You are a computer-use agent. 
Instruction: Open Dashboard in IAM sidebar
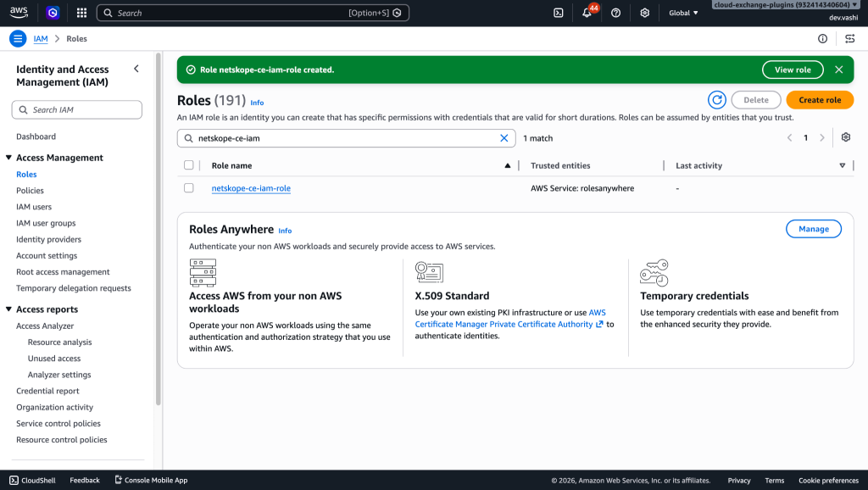tap(36, 136)
